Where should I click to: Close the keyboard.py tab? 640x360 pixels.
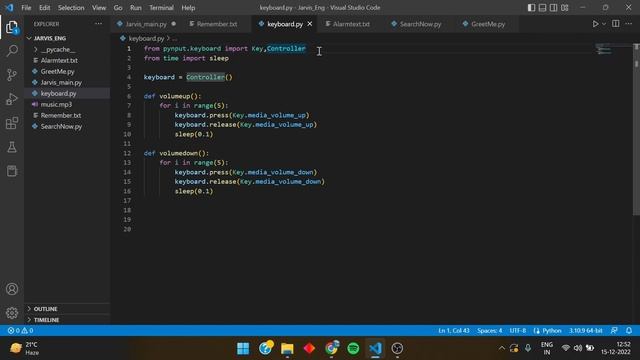coord(310,24)
